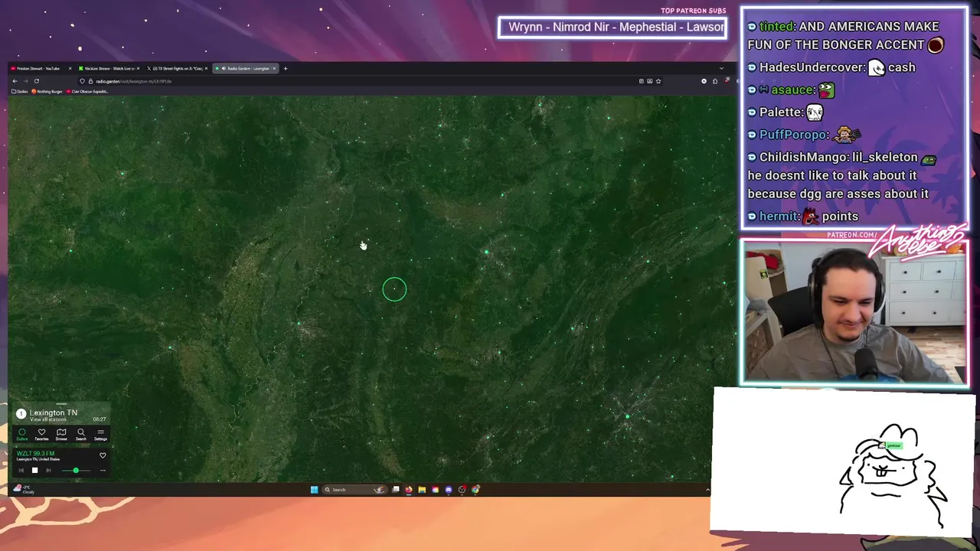
Task: Click View all stations link
Action: [48, 419]
